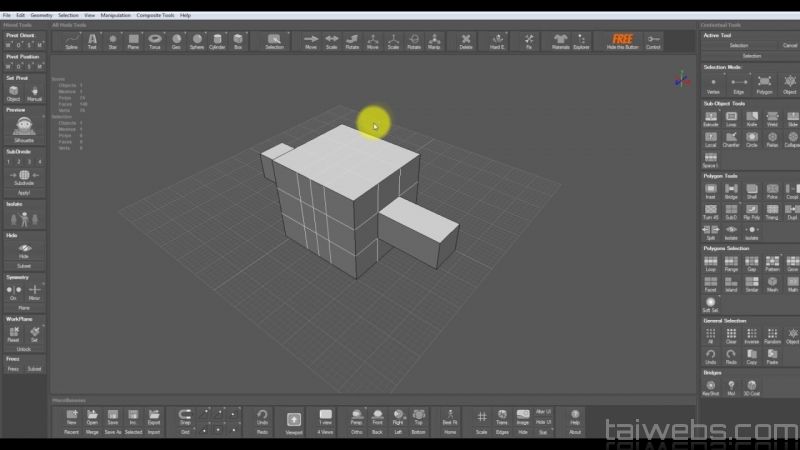Click Hide this Button FREE banner
Image resolution: width=800 pixels, height=450 pixels.
coord(623,41)
